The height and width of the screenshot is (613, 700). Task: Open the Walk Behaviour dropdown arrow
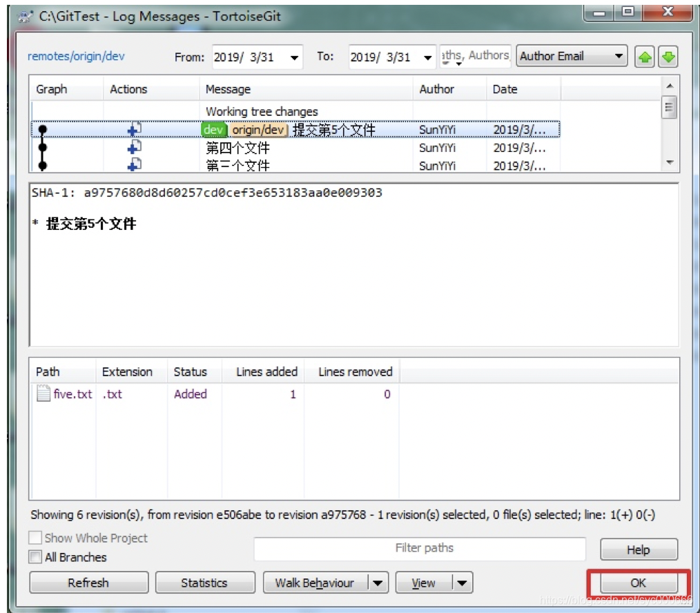[377, 583]
